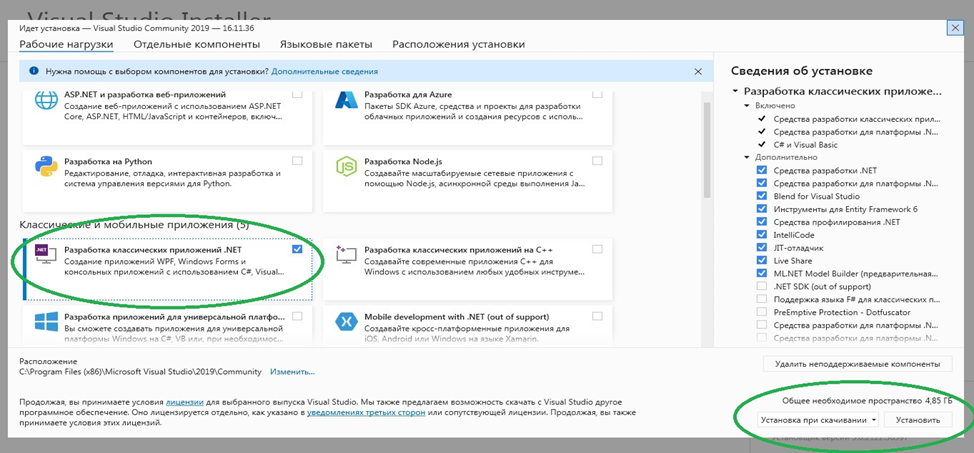This screenshot has height=453, width=974.
Task: Click the 'C# и Visual Basic' included item
Action: [805, 145]
